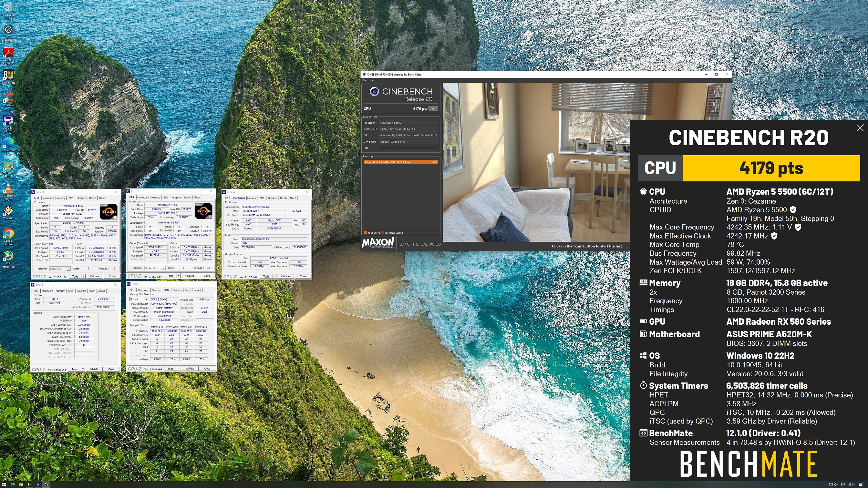Click shield icon beside Max Core Frequency
The height and width of the screenshot is (488, 868).
click(798, 227)
